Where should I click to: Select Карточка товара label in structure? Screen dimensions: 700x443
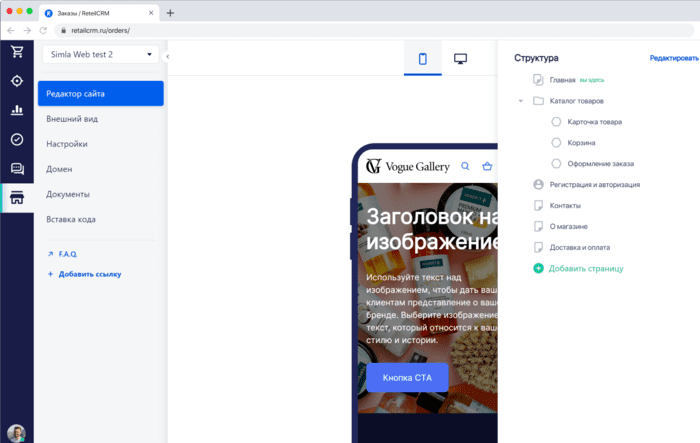pos(595,122)
